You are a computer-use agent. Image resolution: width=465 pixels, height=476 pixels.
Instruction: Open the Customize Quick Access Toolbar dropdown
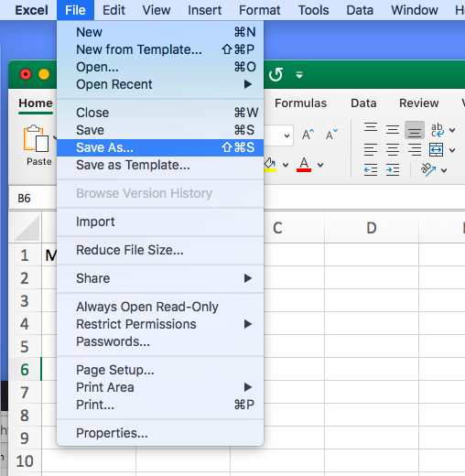299,74
